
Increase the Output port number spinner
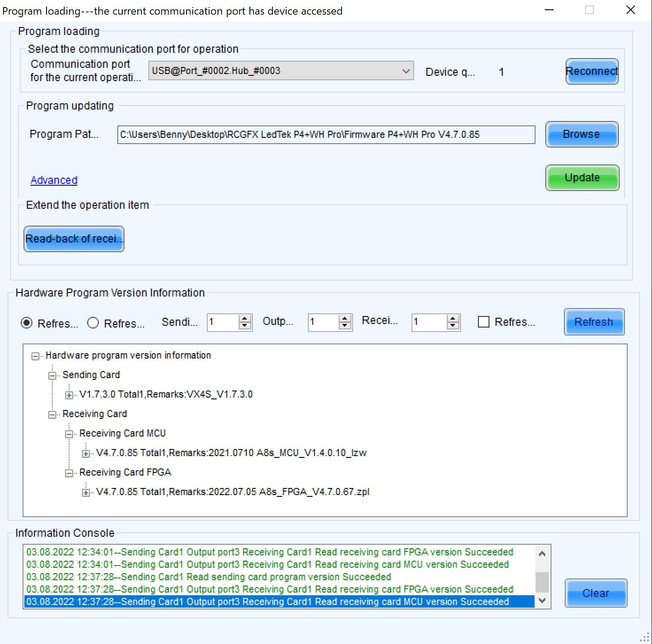(x=345, y=319)
